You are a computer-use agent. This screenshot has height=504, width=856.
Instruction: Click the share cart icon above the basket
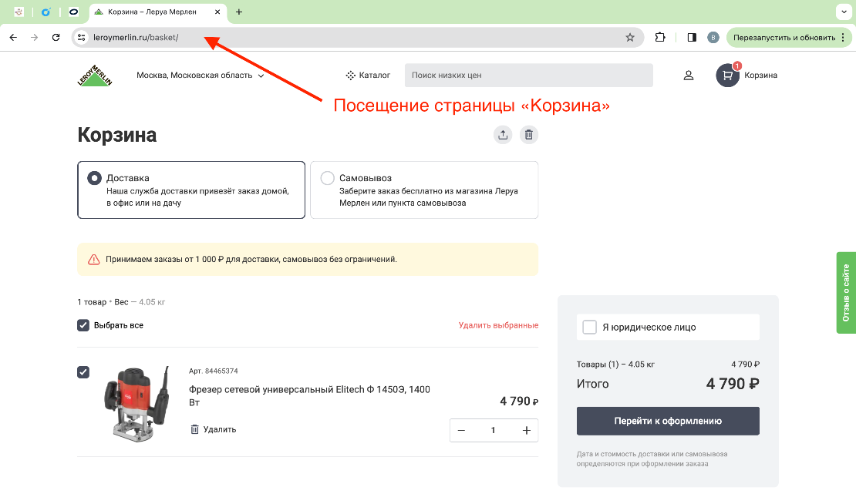pyautogui.click(x=503, y=134)
